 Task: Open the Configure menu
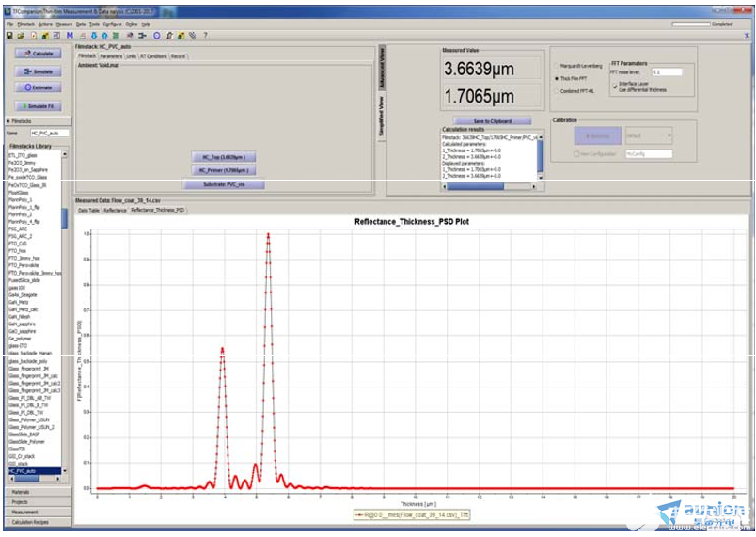pos(111,24)
